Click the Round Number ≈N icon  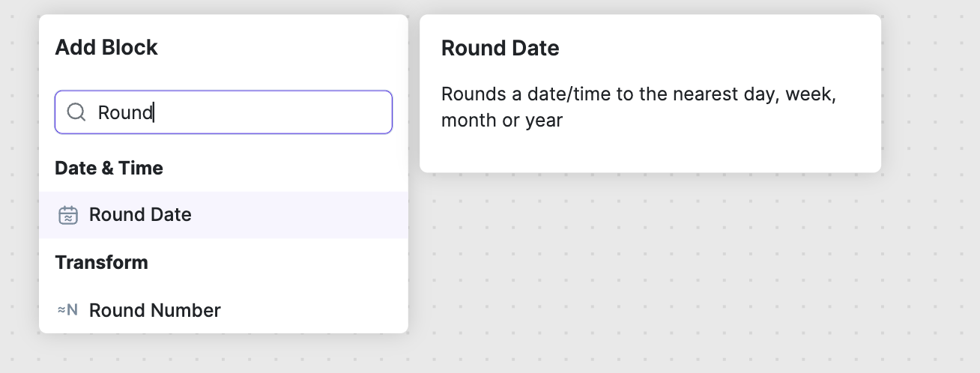tap(67, 310)
